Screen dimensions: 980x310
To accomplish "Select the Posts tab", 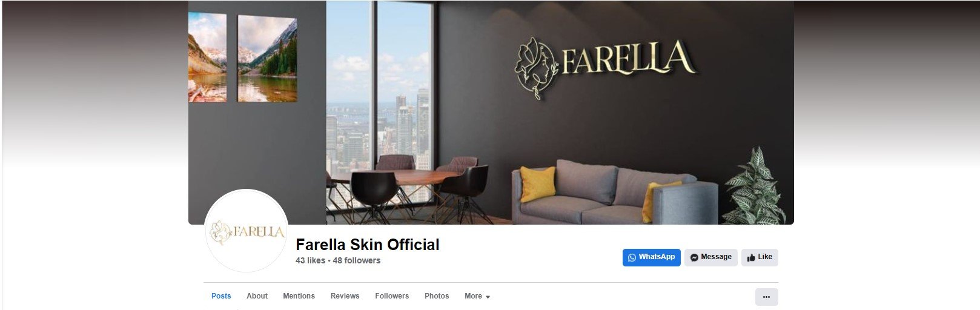I will pos(221,296).
